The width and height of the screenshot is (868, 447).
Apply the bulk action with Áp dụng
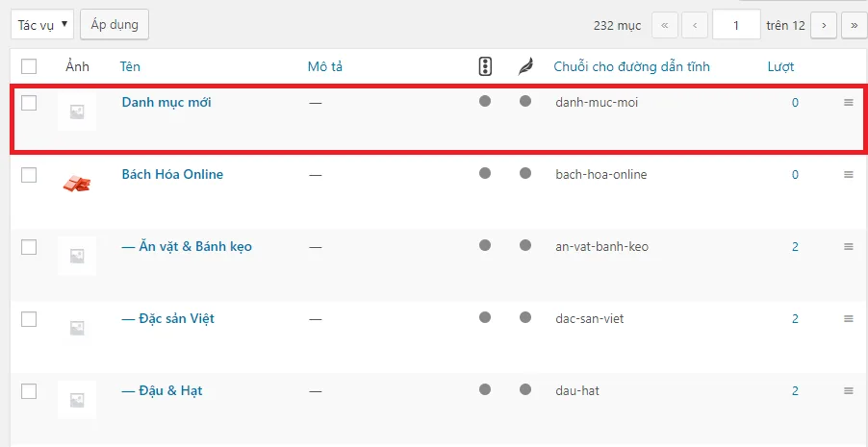115,24
